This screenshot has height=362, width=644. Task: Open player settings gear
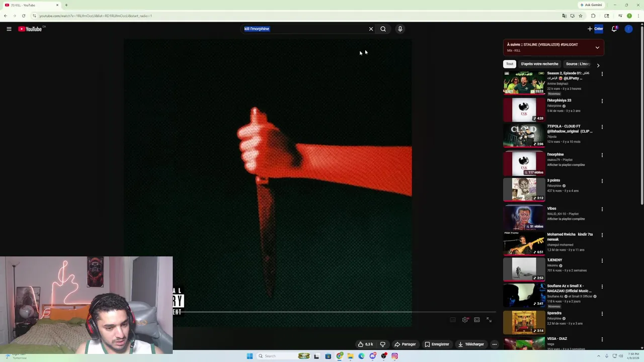[x=465, y=320]
